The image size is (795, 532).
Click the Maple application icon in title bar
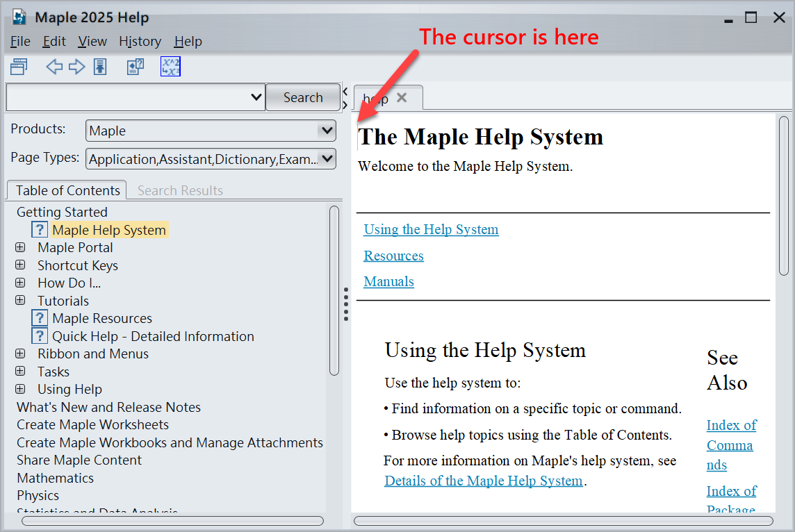19,17
